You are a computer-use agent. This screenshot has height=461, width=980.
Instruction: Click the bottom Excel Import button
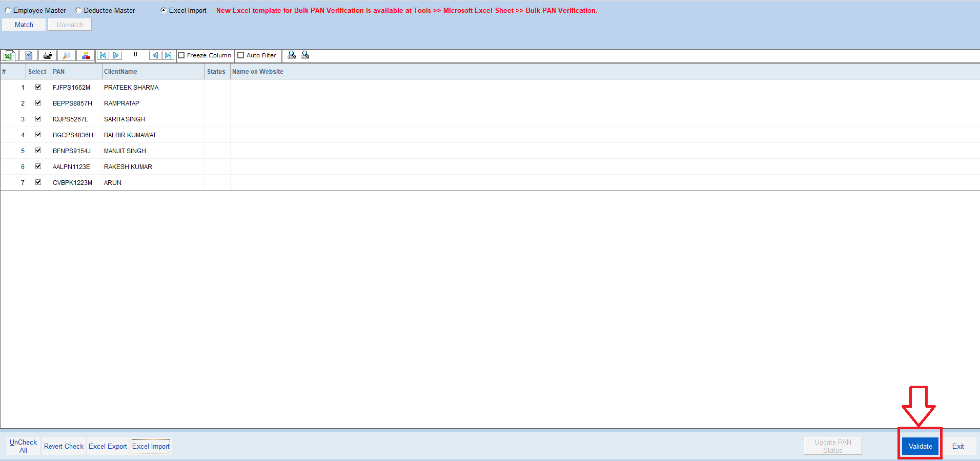click(x=151, y=446)
